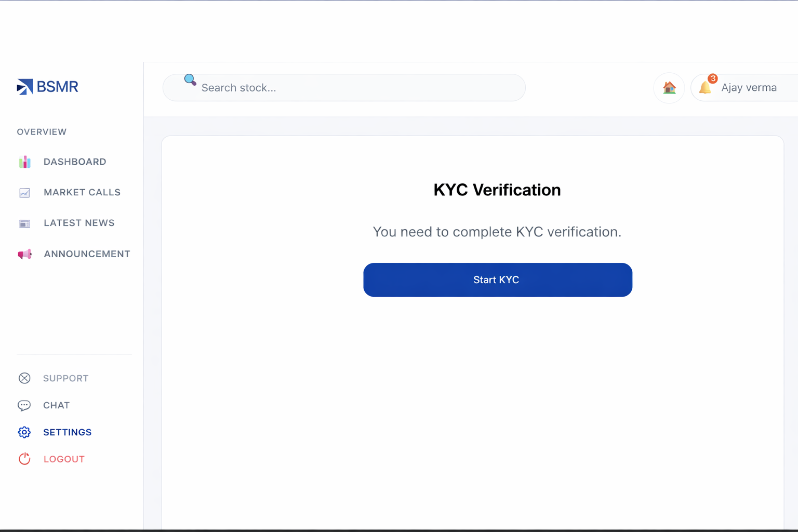The image size is (798, 532).
Task: Go to Market Calls in sidebar
Action: pyautogui.click(x=82, y=192)
